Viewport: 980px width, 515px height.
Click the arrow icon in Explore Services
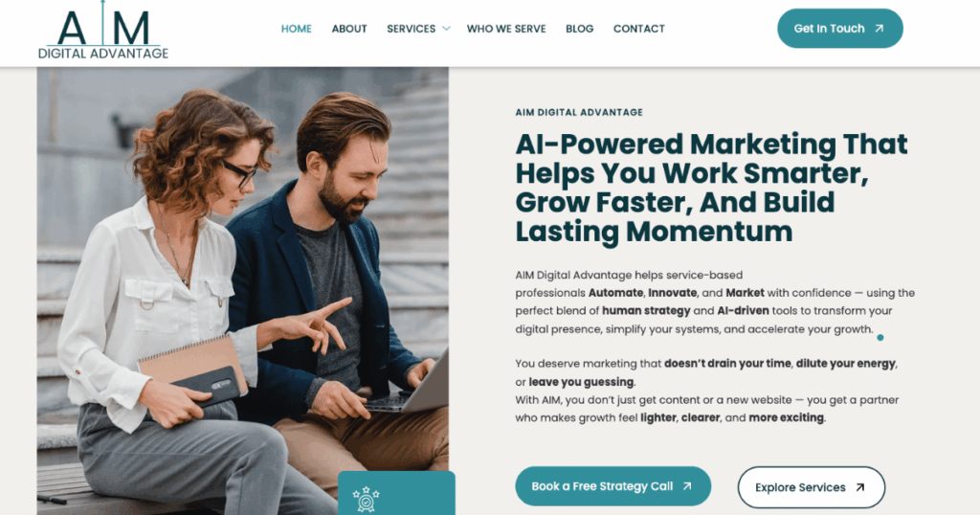point(860,487)
